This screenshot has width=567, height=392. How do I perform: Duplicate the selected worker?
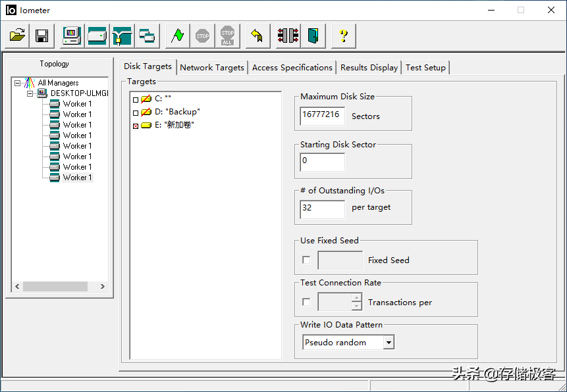[147, 36]
